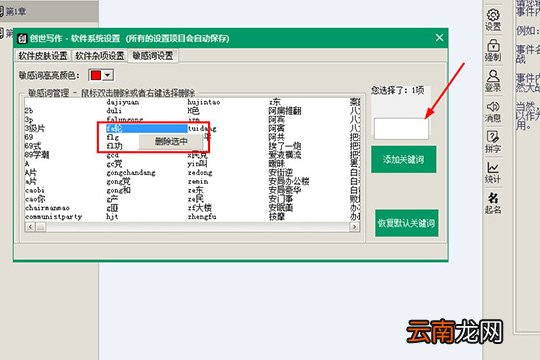Viewport: 540px width, 360px height.
Task: Switch to the 软件皮肤设置 tab
Action: click(x=43, y=55)
